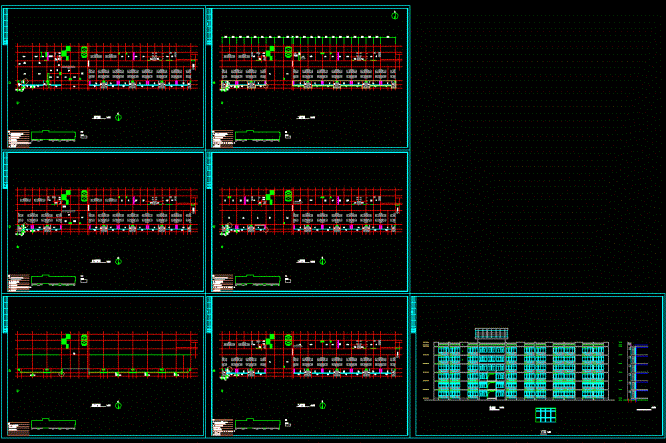
Task: Click title block legend in top-left sheet
Action: 19,138
